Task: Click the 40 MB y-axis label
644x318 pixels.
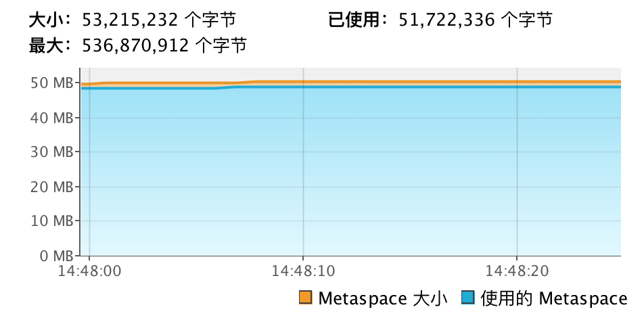Action: point(53,118)
